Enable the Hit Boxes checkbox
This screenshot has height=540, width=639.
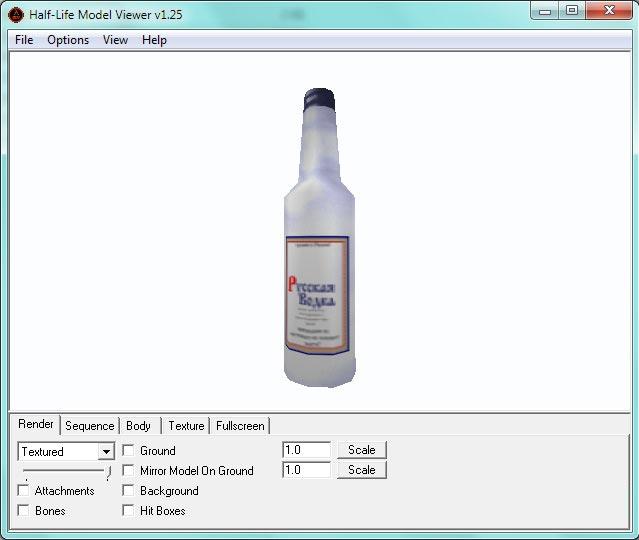[x=128, y=510]
